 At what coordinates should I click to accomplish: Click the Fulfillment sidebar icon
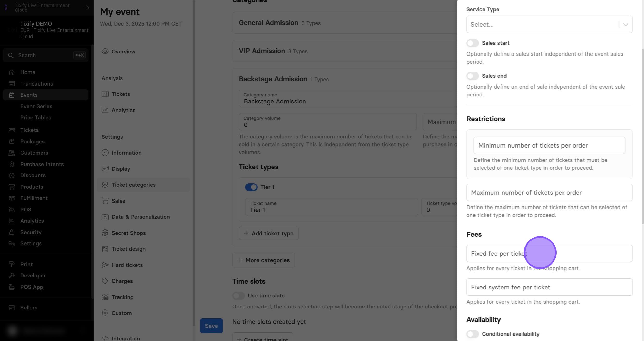12,198
